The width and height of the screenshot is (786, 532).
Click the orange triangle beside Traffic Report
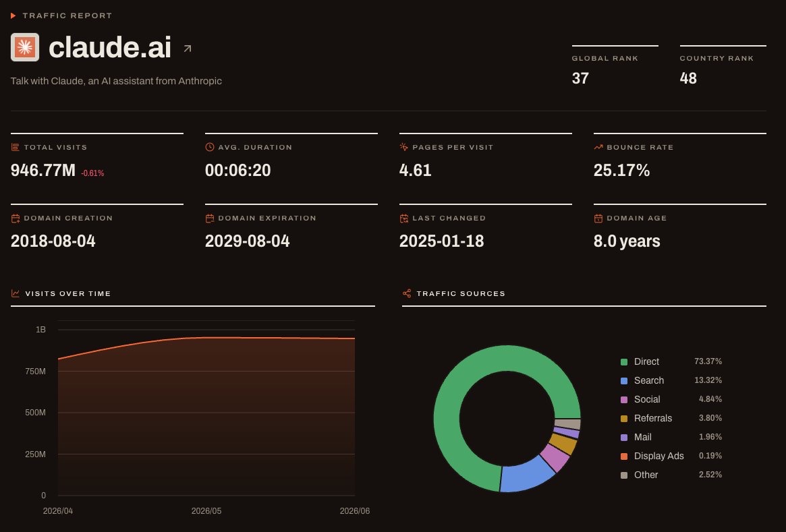pyautogui.click(x=13, y=16)
